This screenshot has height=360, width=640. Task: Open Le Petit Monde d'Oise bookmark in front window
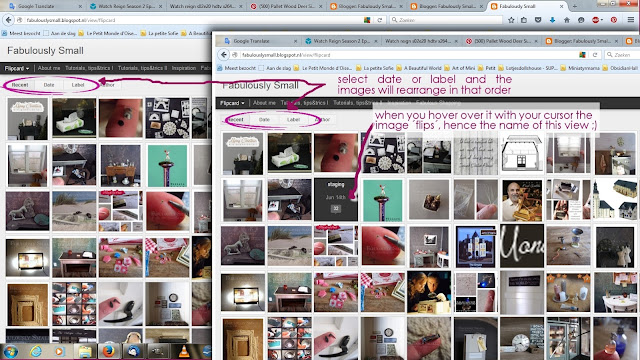point(323,68)
